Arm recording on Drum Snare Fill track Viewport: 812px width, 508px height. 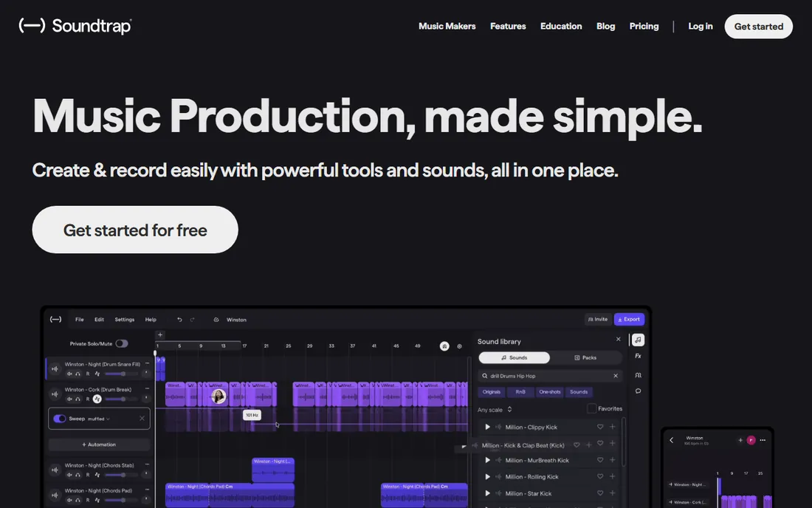coord(88,374)
